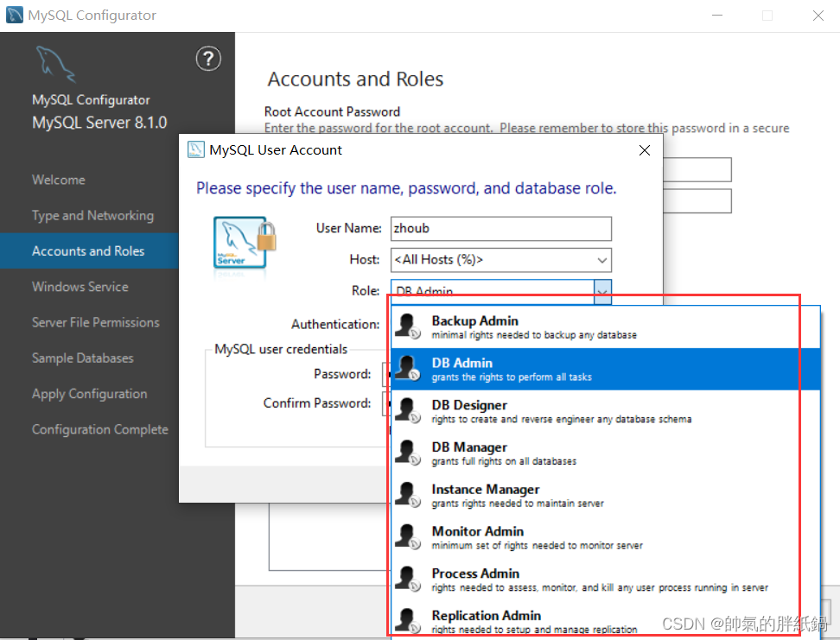
Task: Click 'grants full rights on all databases'
Action: tap(504, 462)
